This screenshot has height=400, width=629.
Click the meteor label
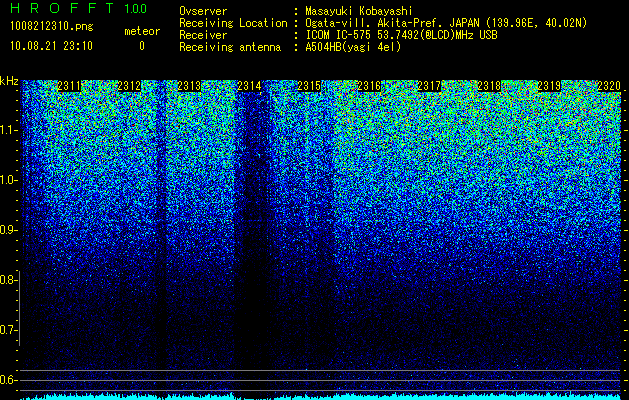pyautogui.click(x=142, y=31)
